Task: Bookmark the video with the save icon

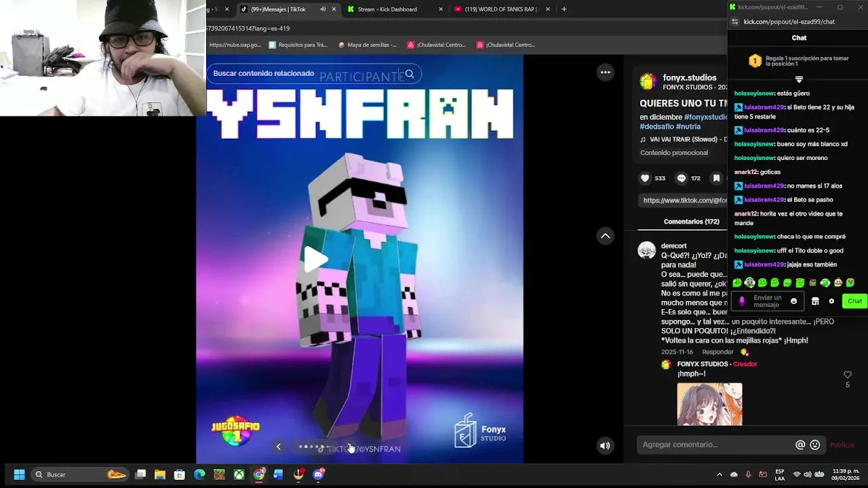Action: (x=716, y=178)
